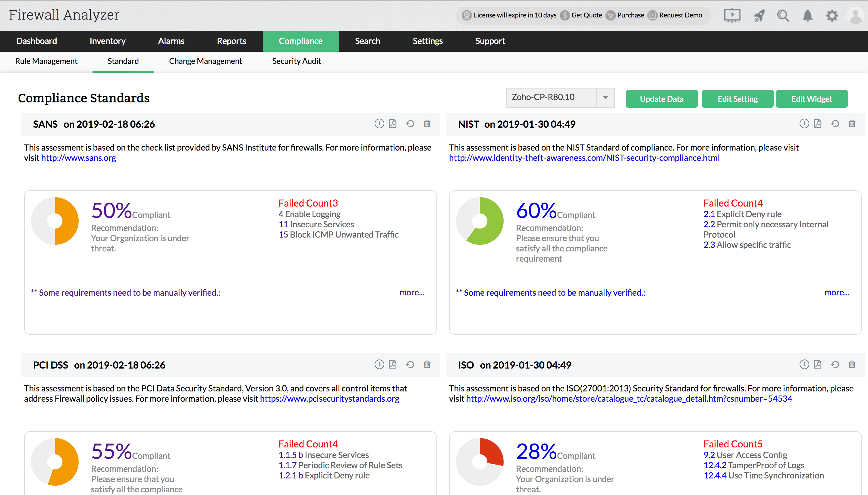
Task: Click the SANS 50% compliance donut chart
Action: point(55,221)
